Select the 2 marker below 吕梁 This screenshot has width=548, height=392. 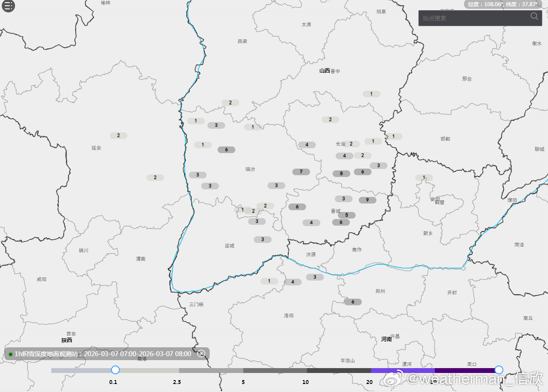tap(230, 103)
